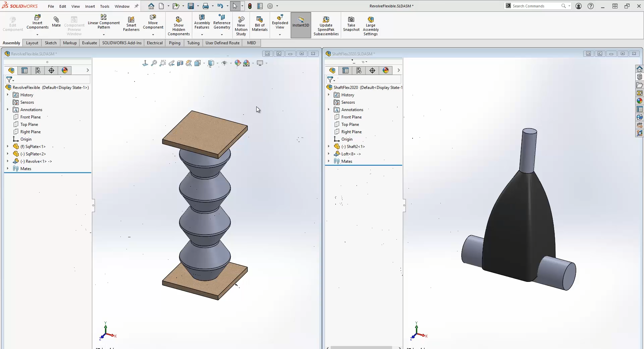Image resolution: width=644 pixels, height=349 pixels.
Task: Click the Print icon
Action: 206,6
